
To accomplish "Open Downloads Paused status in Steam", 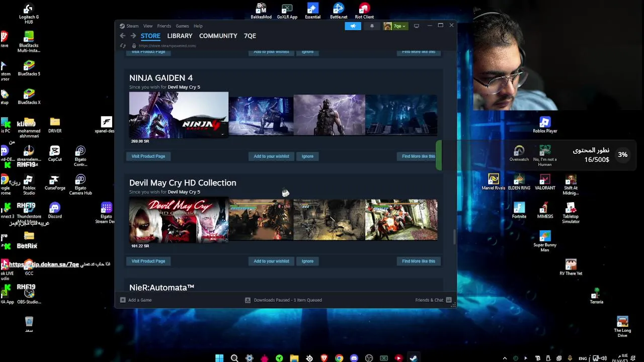I will click(x=283, y=300).
